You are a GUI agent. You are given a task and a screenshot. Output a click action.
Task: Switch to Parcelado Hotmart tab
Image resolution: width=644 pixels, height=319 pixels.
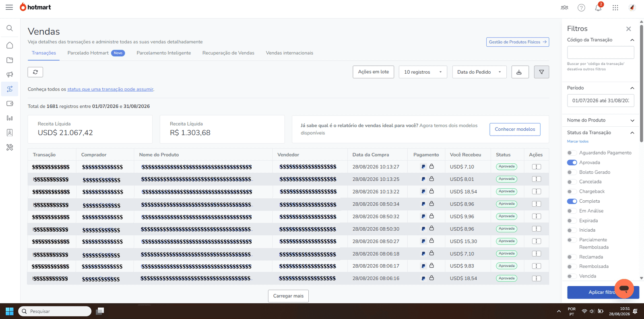96,53
